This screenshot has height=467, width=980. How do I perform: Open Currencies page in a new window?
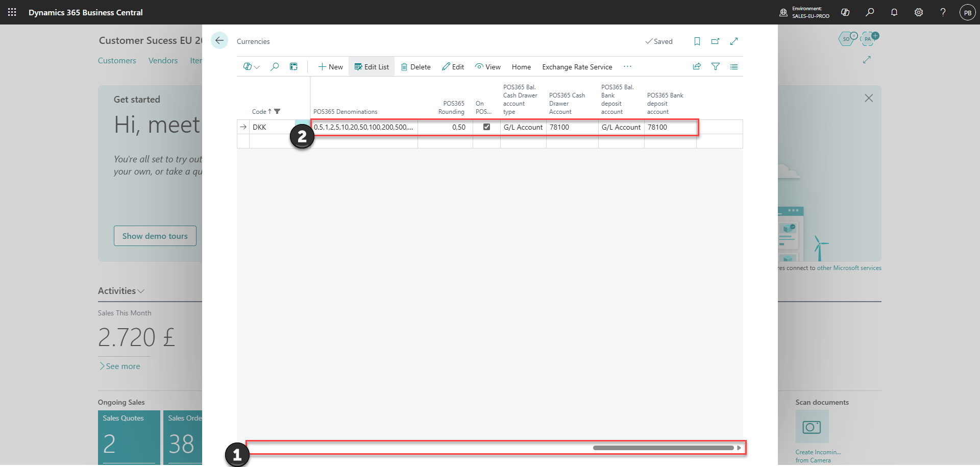715,41
